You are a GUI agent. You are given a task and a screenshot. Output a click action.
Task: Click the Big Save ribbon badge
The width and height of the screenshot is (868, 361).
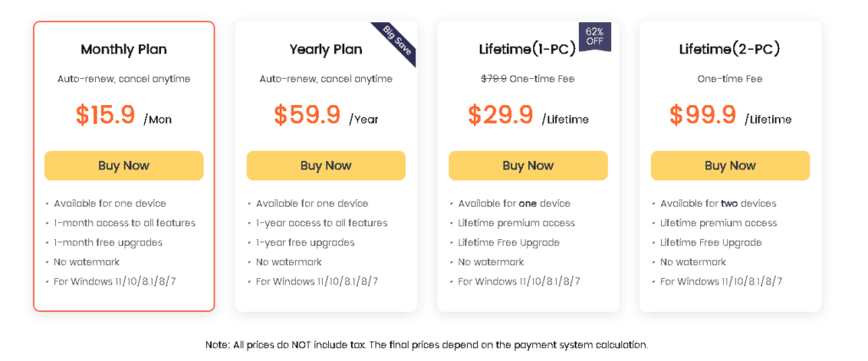[x=397, y=41]
